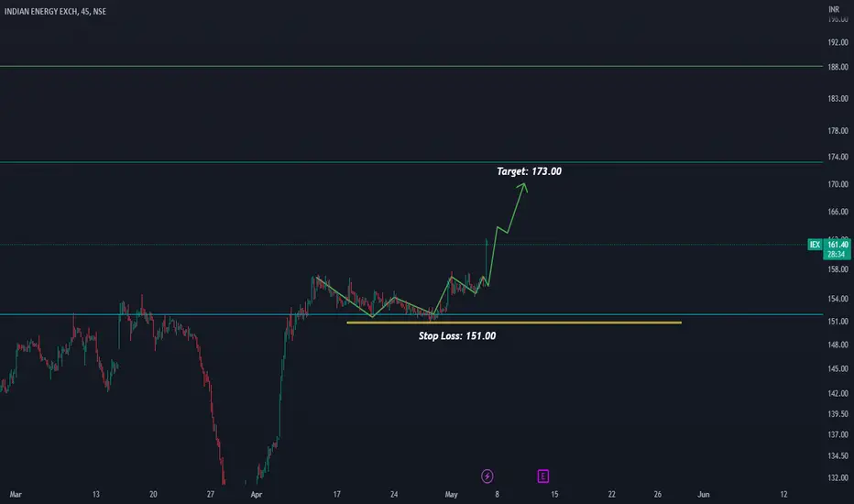
Task: Click the 132.00 price axis label
Action: click(x=838, y=477)
